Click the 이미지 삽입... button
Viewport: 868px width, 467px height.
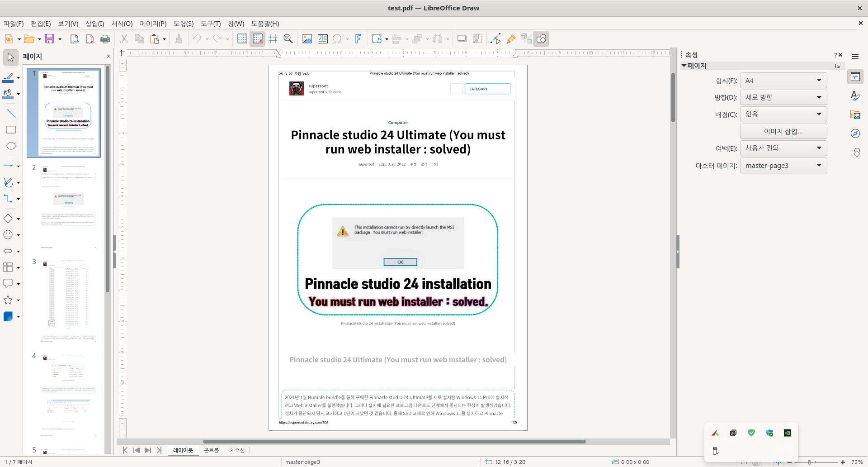pos(783,131)
